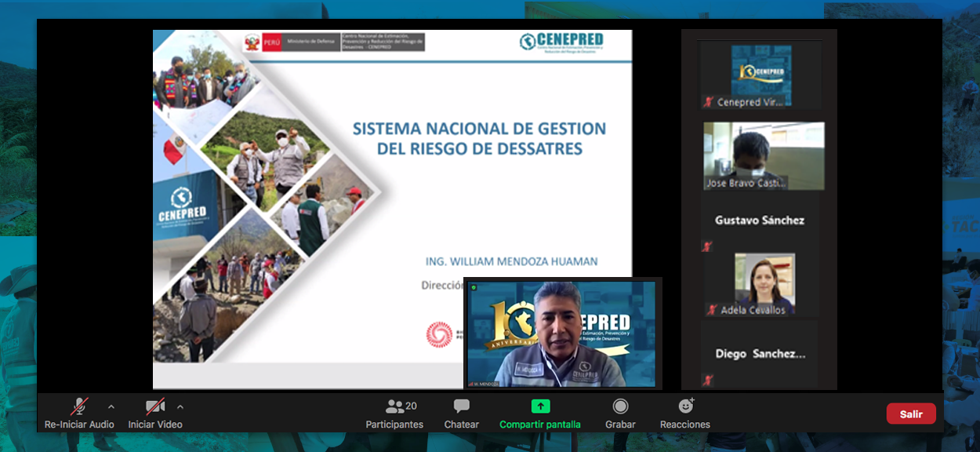Expand the audio options arrow

coord(111,406)
